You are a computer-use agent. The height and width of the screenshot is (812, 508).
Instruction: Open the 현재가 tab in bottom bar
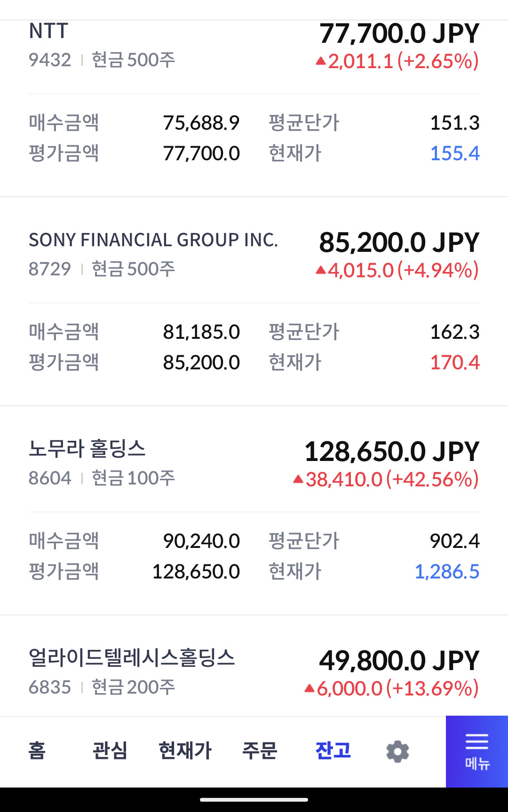(185, 750)
